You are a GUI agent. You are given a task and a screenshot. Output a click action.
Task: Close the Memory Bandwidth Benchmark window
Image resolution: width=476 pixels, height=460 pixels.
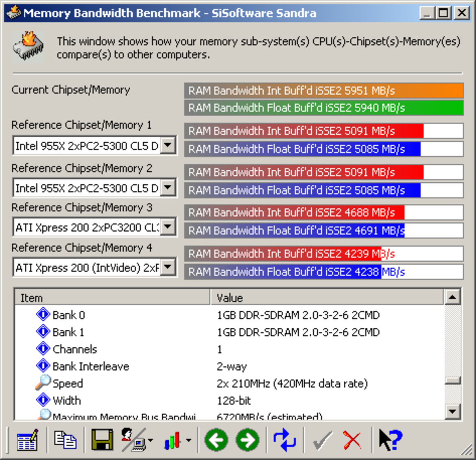(462, 13)
